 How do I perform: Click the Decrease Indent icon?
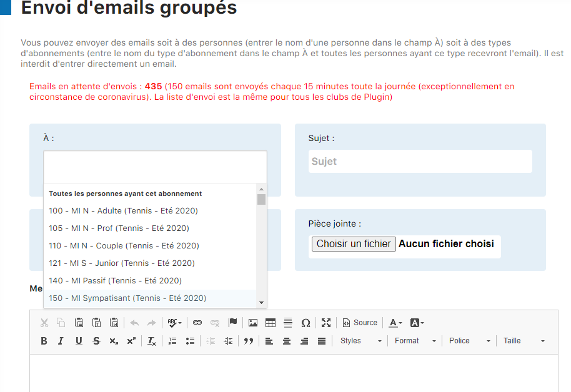coord(211,341)
